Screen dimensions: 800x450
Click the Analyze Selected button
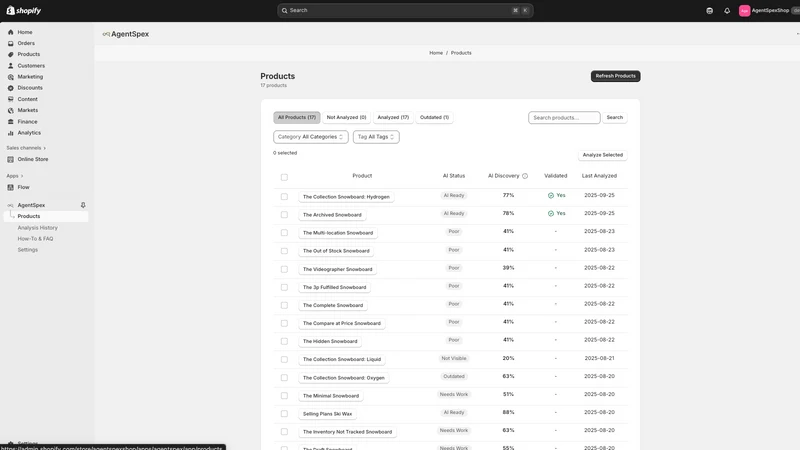point(603,155)
